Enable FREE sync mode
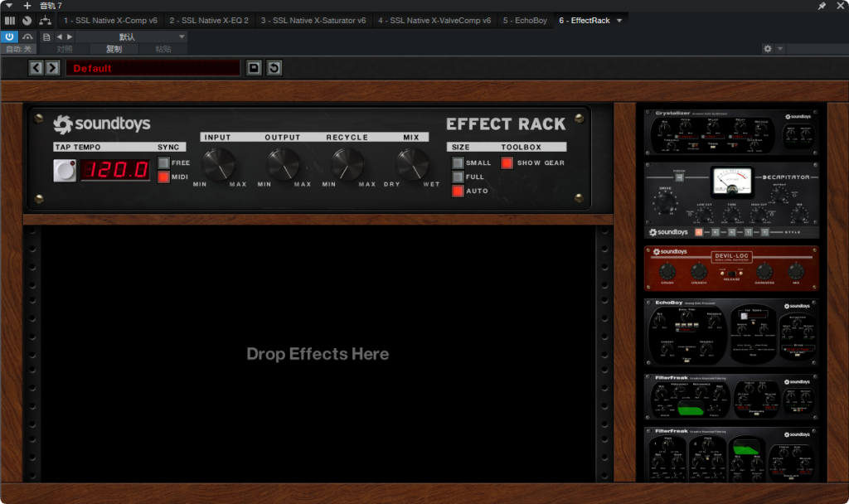Screen dimensions: 849x504 tap(163, 162)
